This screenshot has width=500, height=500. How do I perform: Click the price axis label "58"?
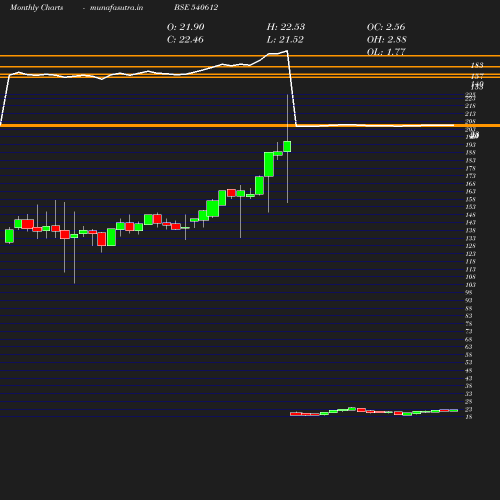pos(469,355)
